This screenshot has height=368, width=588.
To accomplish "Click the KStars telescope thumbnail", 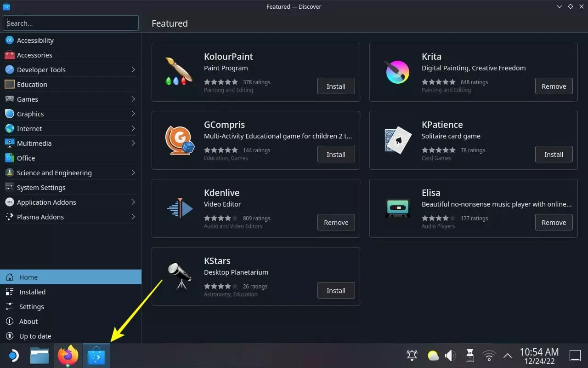I will pyautogui.click(x=179, y=276).
